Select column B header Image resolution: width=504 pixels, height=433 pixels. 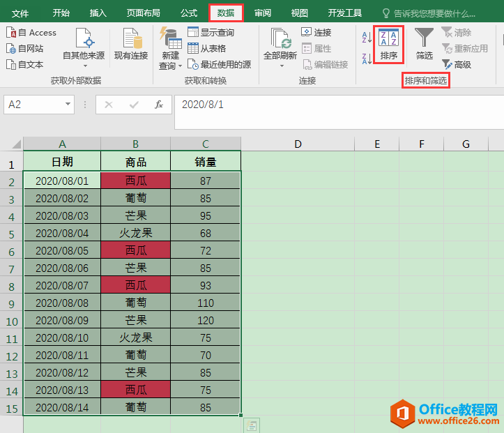coord(136,144)
